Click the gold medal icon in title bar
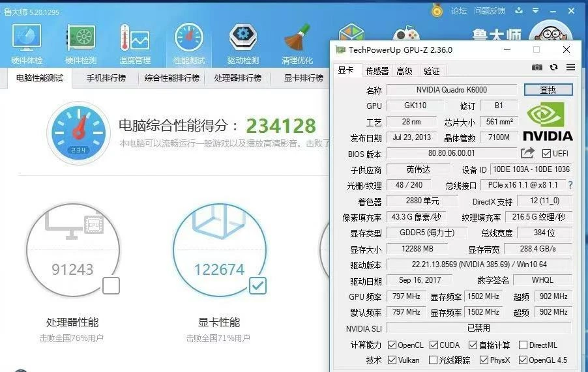 [x=437, y=10]
